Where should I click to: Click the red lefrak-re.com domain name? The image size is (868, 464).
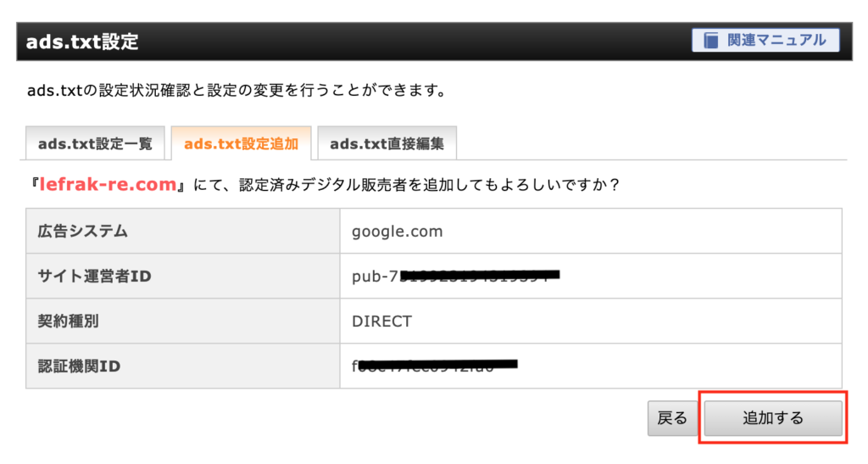coord(108,184)
